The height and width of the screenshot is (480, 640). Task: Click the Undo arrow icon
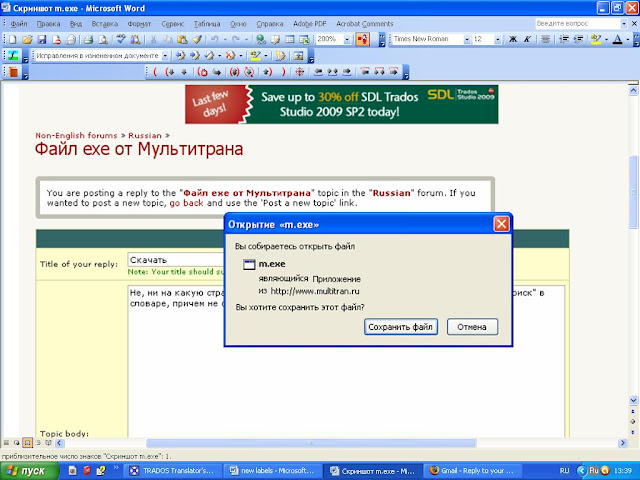(214, 40)
